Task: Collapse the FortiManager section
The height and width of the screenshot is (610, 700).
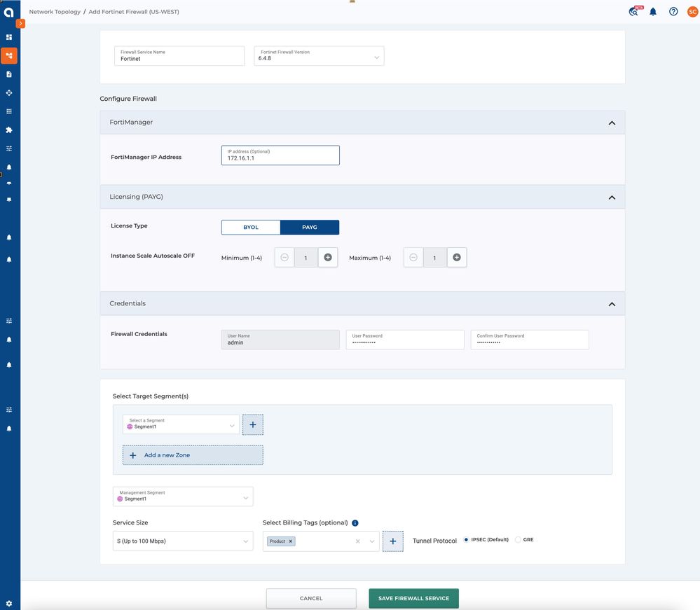Action: coord(612,123)
